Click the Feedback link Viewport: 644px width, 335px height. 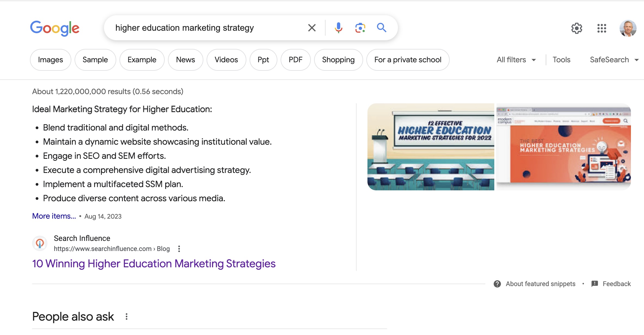tap(617, 284)
